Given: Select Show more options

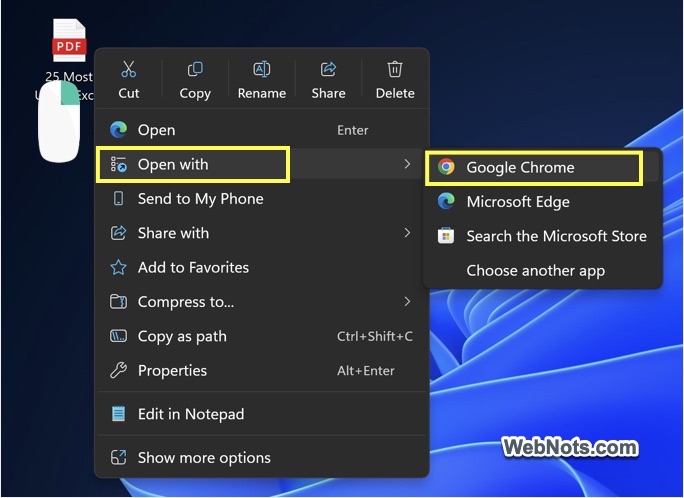Looking at the screenshot, I should pos(261,457).
